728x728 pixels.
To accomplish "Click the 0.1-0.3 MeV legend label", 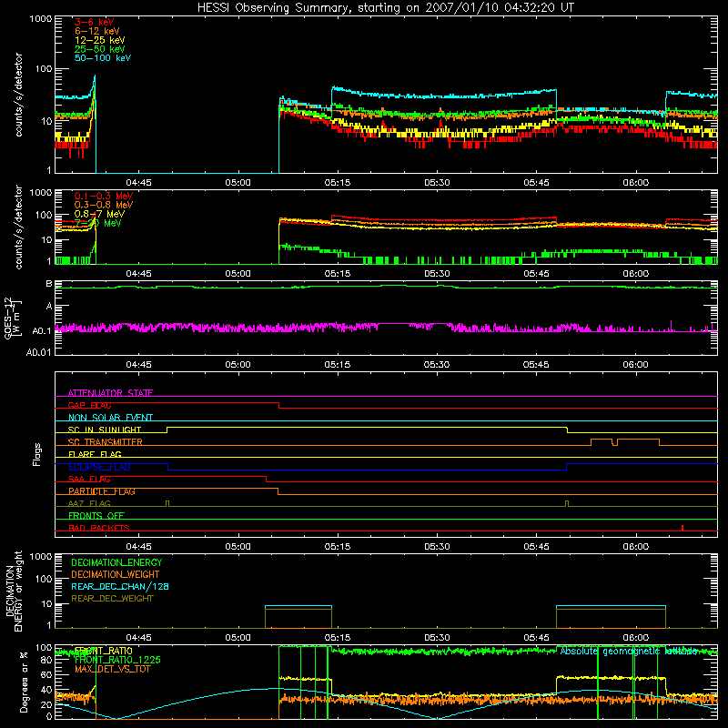I will click(x=104, y=196).
